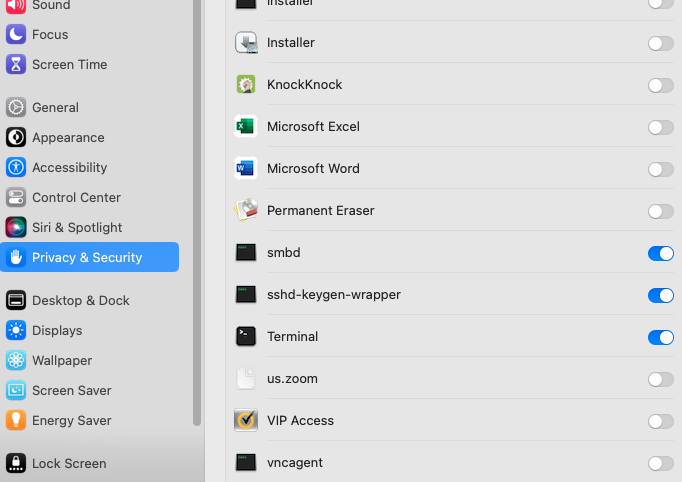
Task: Click the Microsoft Word app icon
Action: pyautogui.click(x=246, y=168)
